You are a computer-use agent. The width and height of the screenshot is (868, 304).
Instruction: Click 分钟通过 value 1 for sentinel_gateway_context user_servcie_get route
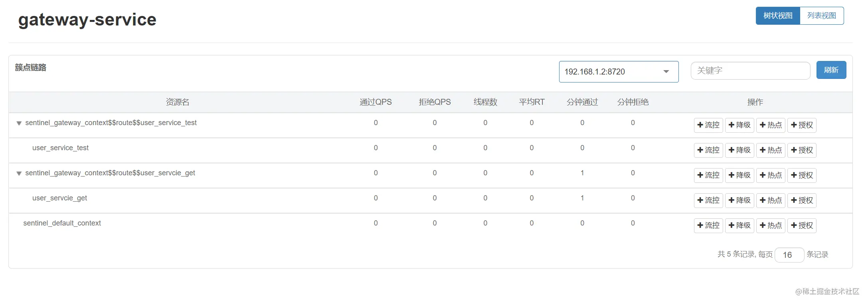click(582, 173)
